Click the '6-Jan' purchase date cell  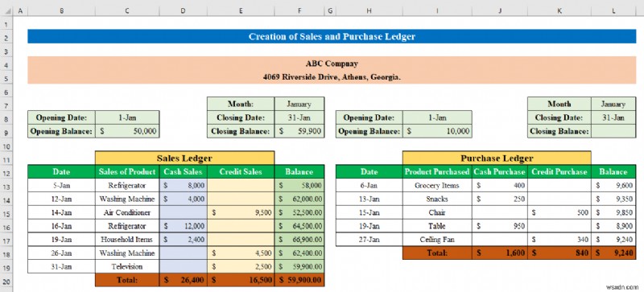coord(369,185)
